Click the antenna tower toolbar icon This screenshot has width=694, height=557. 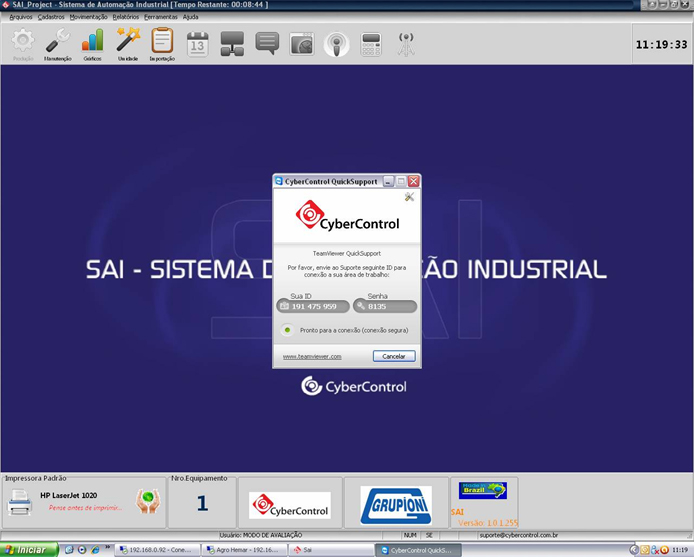pyautogui.click(x=406, y=43)
